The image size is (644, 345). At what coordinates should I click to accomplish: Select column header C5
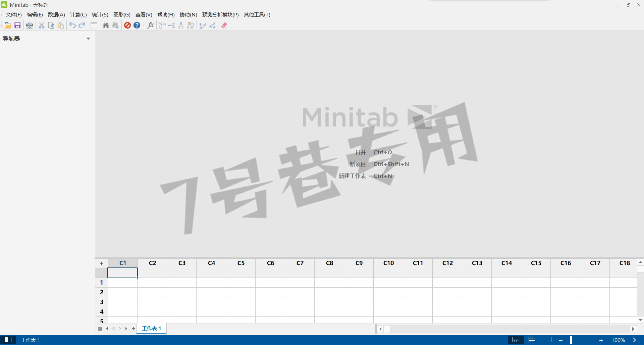point(241,263)
